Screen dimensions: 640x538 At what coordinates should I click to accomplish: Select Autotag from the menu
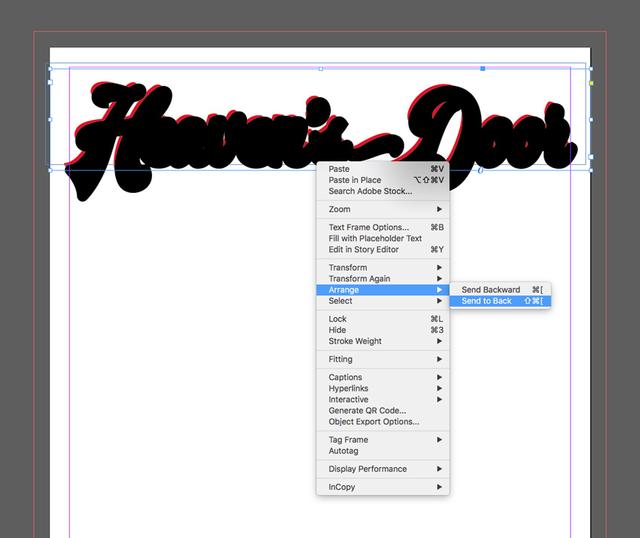[383, 451]
